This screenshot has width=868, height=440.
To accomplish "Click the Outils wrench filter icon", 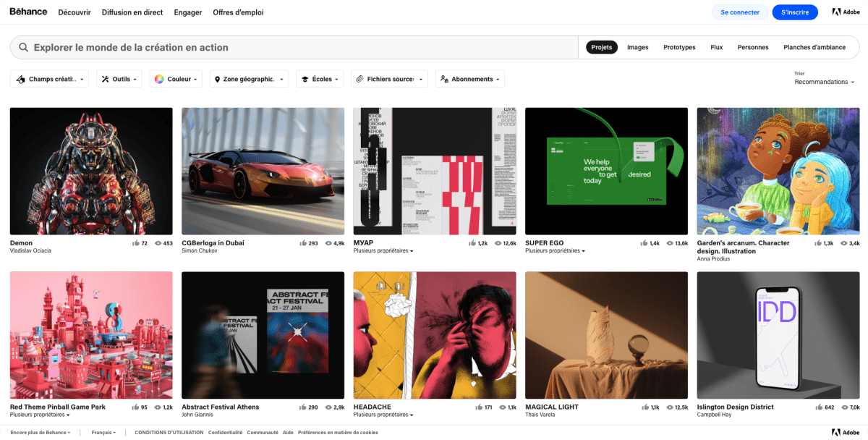I will click(x=106, y=78).
